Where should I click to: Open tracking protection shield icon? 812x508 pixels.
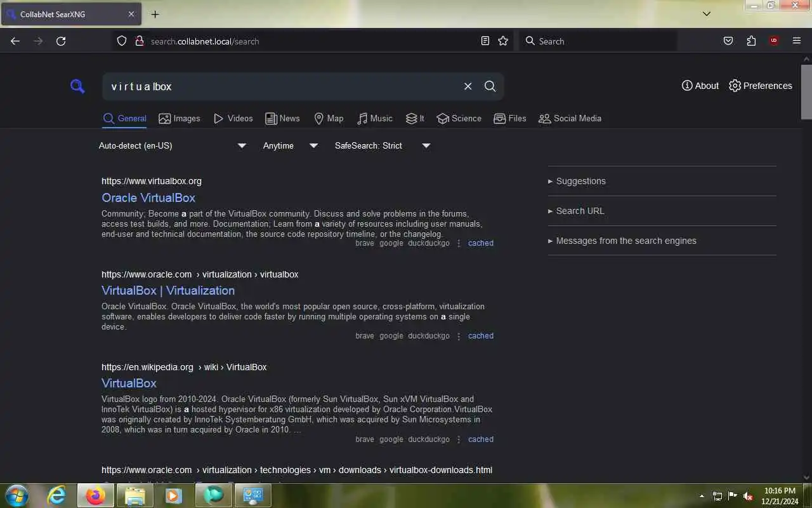click(x=122, y=41)
